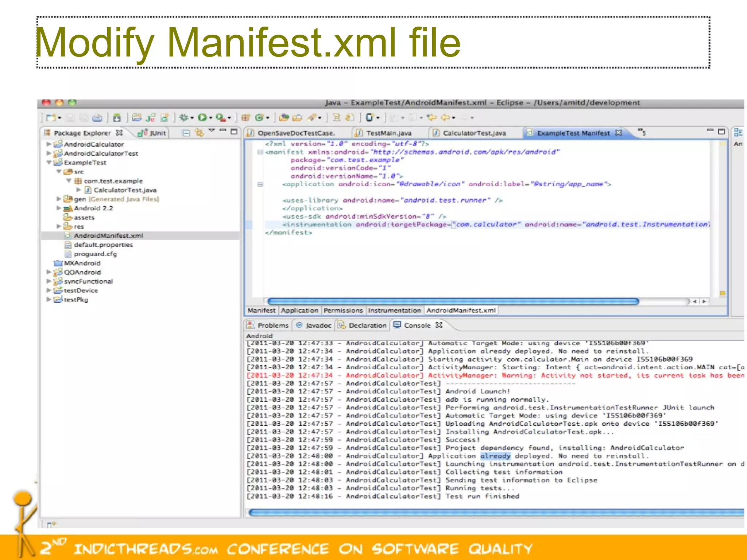
Task: Expand the testDevice project
Action: tap(49, 290)
